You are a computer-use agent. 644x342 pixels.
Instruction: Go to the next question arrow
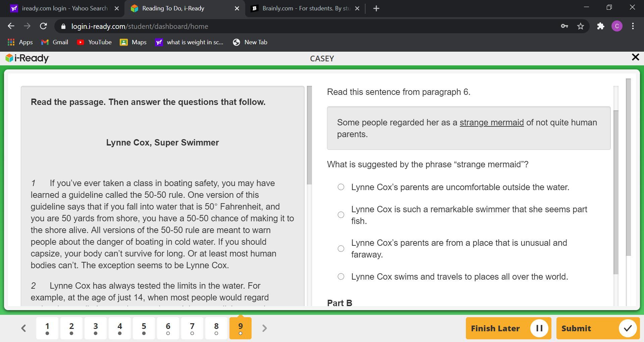pos(264,328)
